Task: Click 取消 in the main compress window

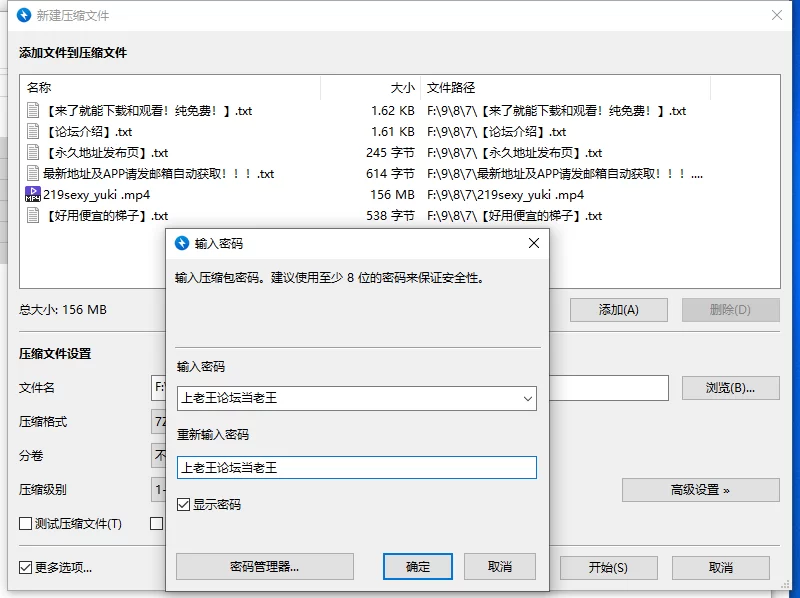Action: [x=720, y=567]
